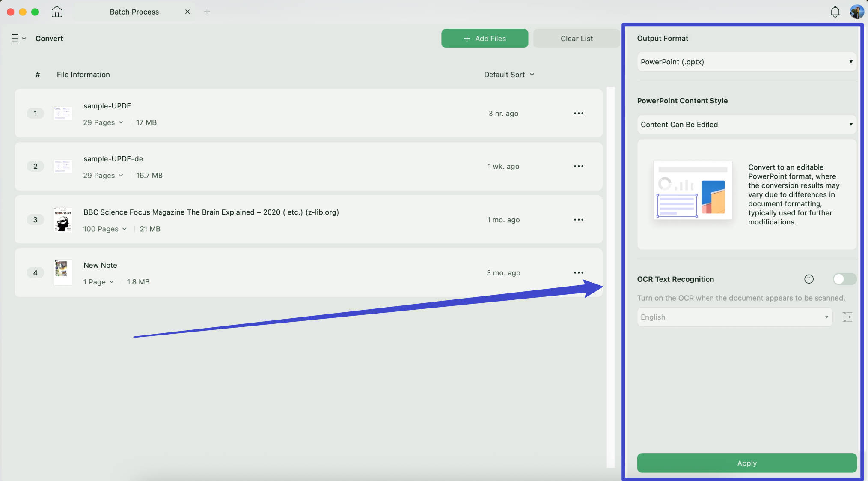Open more options for sample-UPDF-de
Viewport: 868px width, 481px height.
tap(579, 166)
